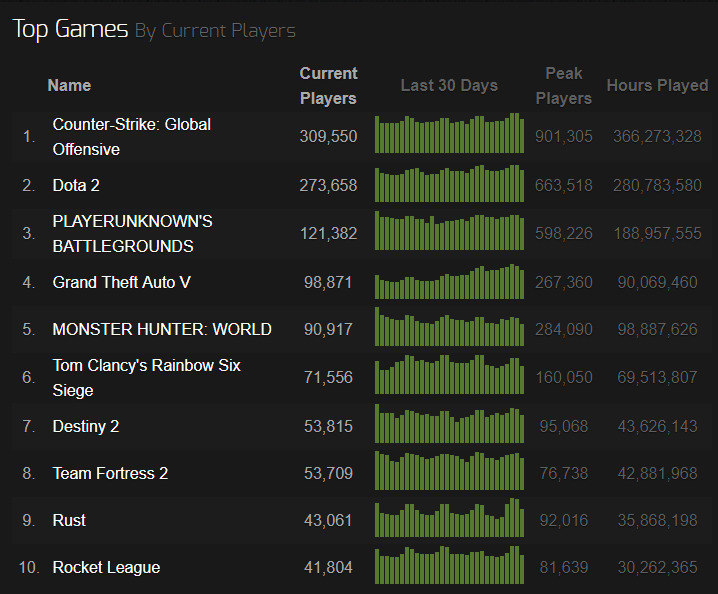Open the Rust game link
Viewport: 718px width, 594px height.
(69, 520)
